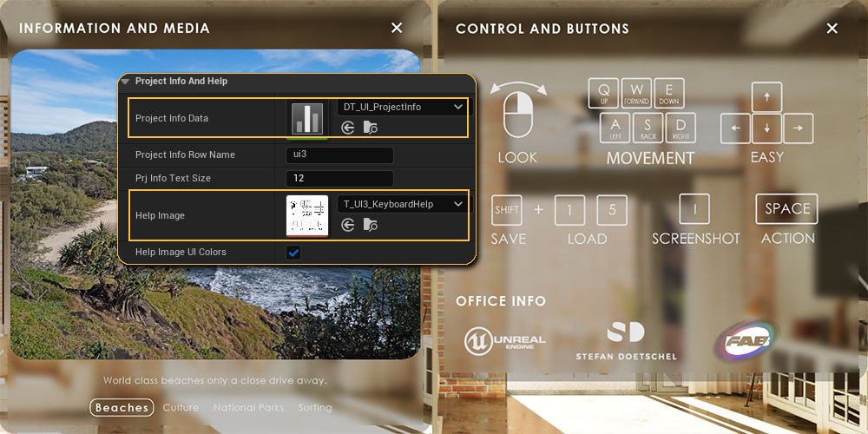
Task: Select the Beaches tab
Action: [x=122, y=407]
